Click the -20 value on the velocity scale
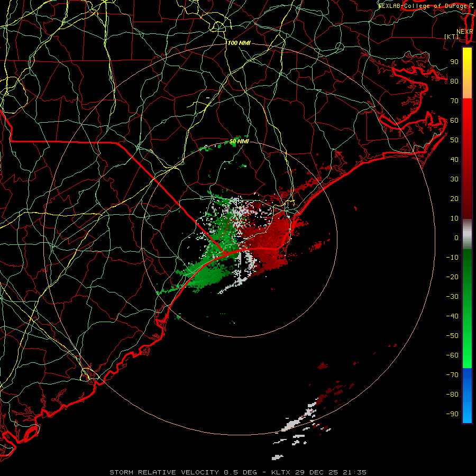Viewport: 476px width, 476px height. tap(452, 277)
